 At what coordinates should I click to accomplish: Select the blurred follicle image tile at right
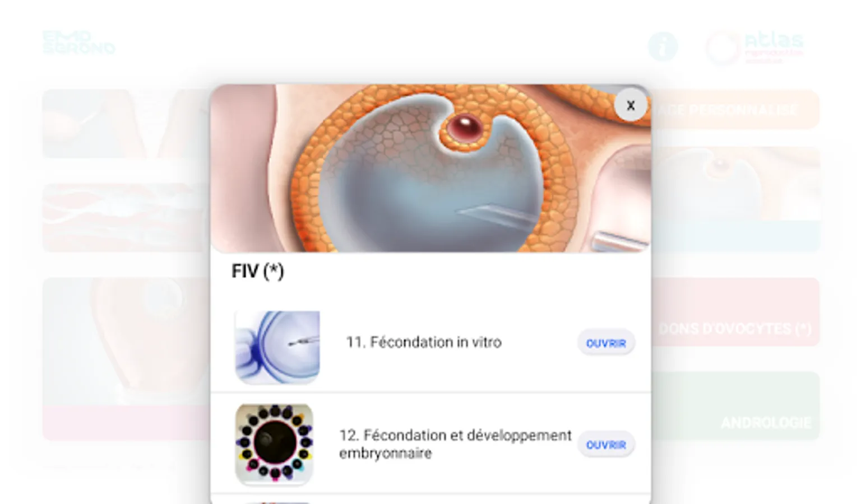[x=735, y=199]
